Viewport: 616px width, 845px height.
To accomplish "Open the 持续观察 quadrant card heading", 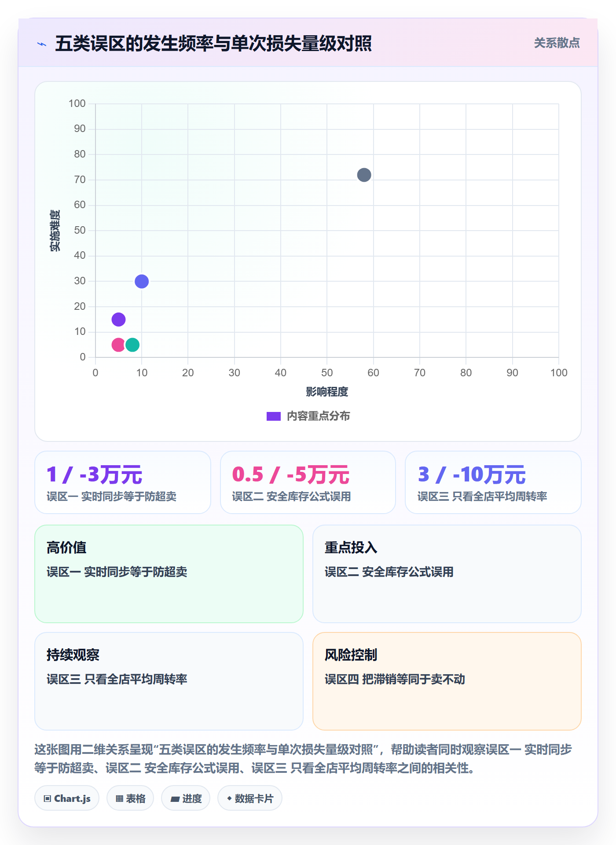I will [73, 655].
